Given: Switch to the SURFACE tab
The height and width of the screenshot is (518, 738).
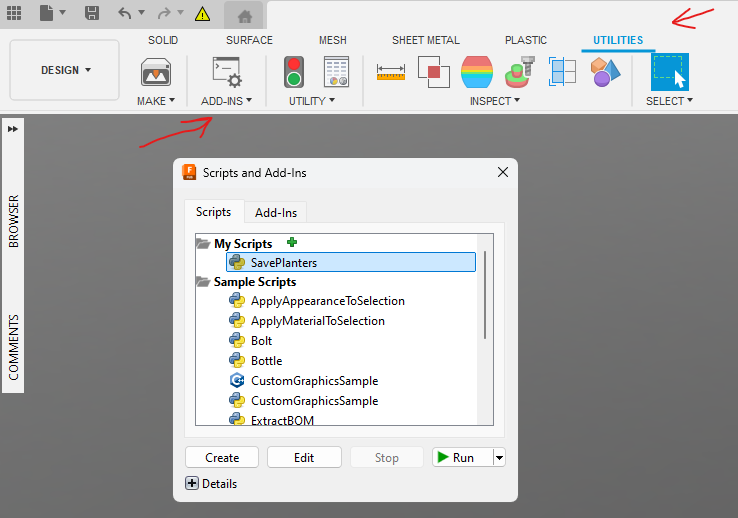Looking at the screenshot, I should pyautogui.click(x=249, y=40).
